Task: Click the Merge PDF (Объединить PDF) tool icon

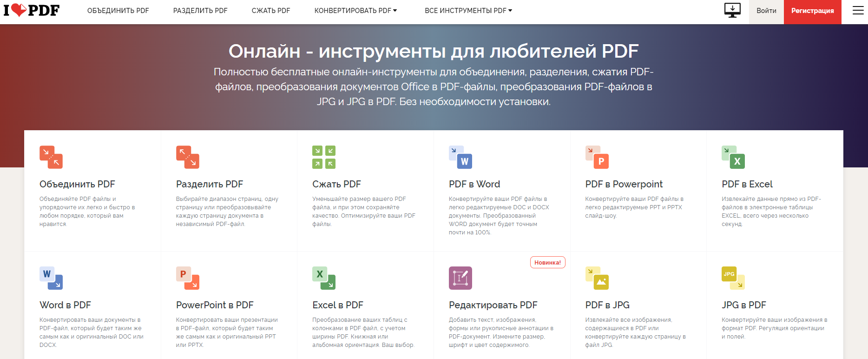Action: tap(51, 157)
